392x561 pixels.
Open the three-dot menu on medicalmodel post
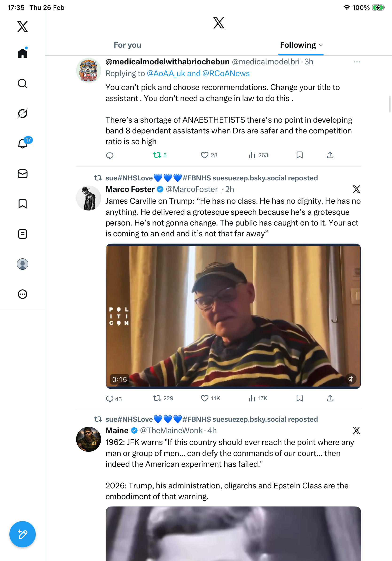(357, 62)
